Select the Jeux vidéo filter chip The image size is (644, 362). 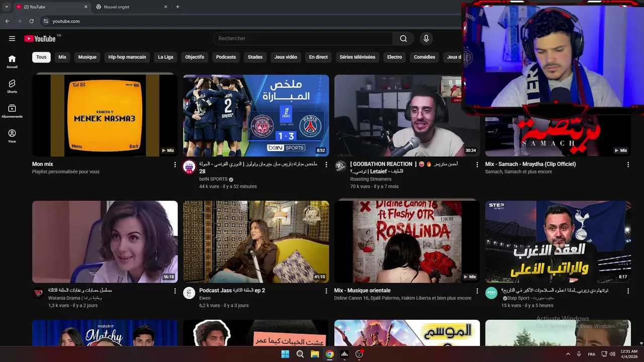[x=286, y=57]
